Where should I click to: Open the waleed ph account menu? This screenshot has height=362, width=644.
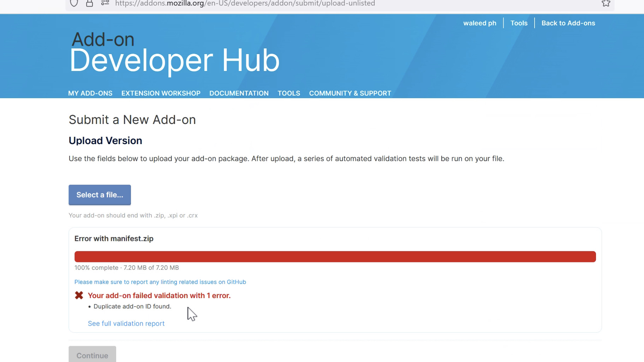pyautogui.click(x=480, y=23)
